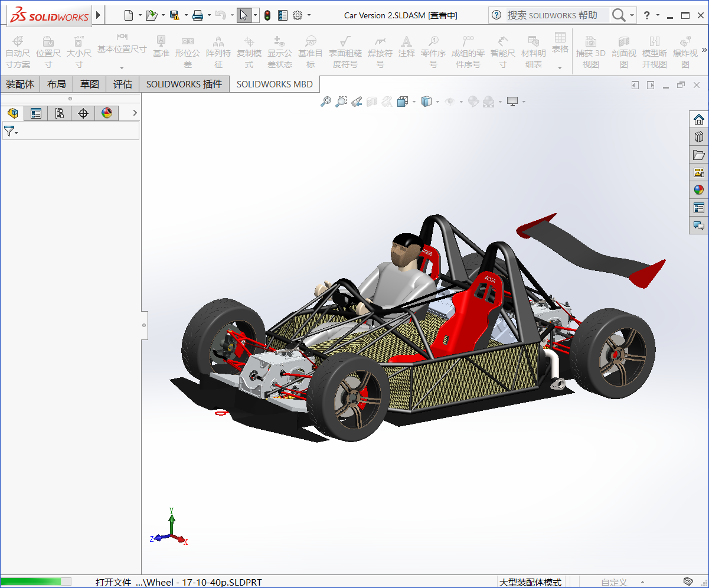
Task: Click Zoom to Area icon
Action: [341, 102]
